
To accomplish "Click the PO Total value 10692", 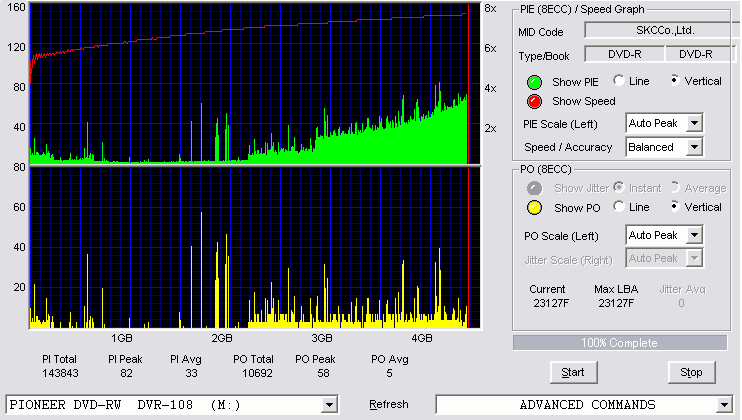I will click(257, 373).
